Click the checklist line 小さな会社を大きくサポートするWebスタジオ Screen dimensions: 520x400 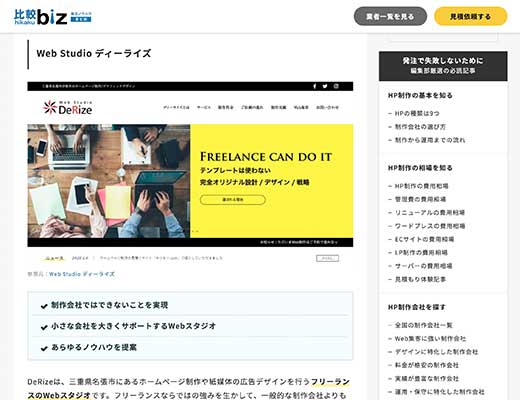click(x=133, y=326)
